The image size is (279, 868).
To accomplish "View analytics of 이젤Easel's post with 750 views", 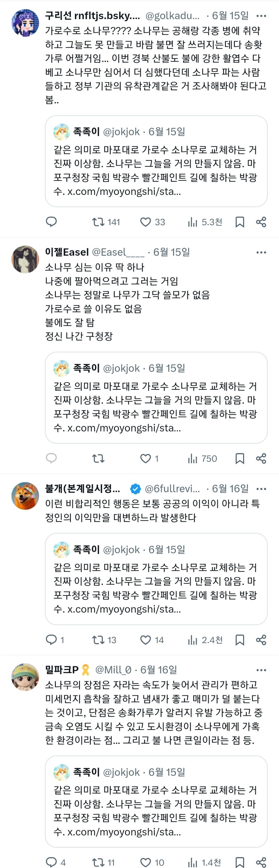I will point(202,458).
